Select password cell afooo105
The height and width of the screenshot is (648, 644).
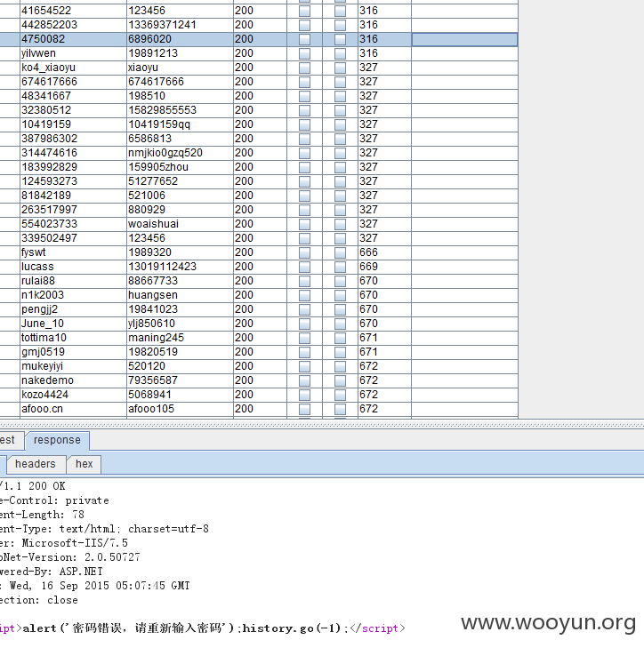(x=180, y=409)
